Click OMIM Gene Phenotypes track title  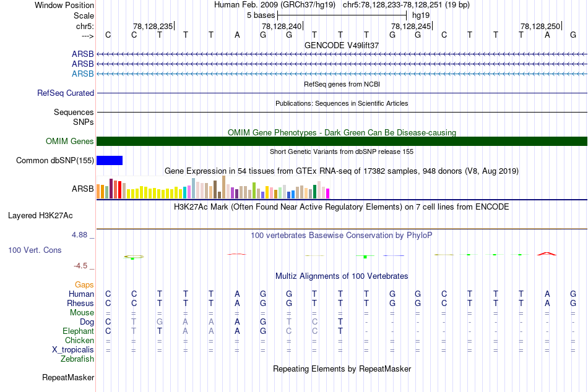pos(342,133)
